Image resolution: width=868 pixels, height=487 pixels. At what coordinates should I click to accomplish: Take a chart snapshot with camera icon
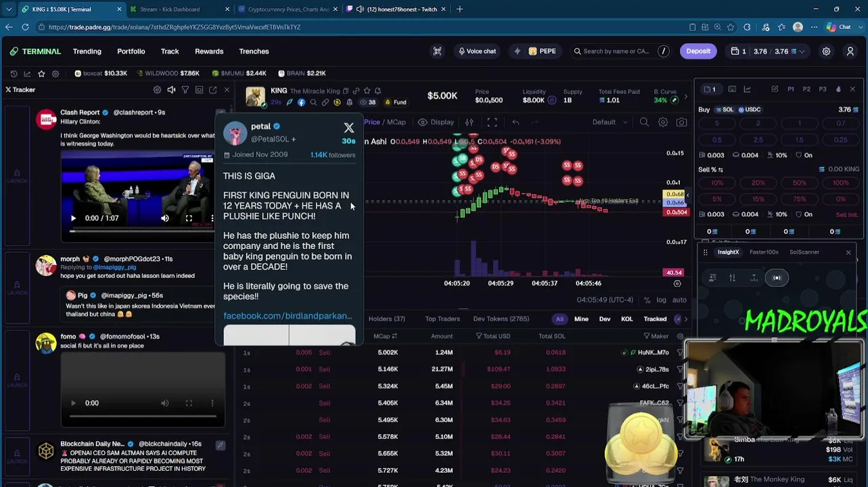(x=681, y=122)
